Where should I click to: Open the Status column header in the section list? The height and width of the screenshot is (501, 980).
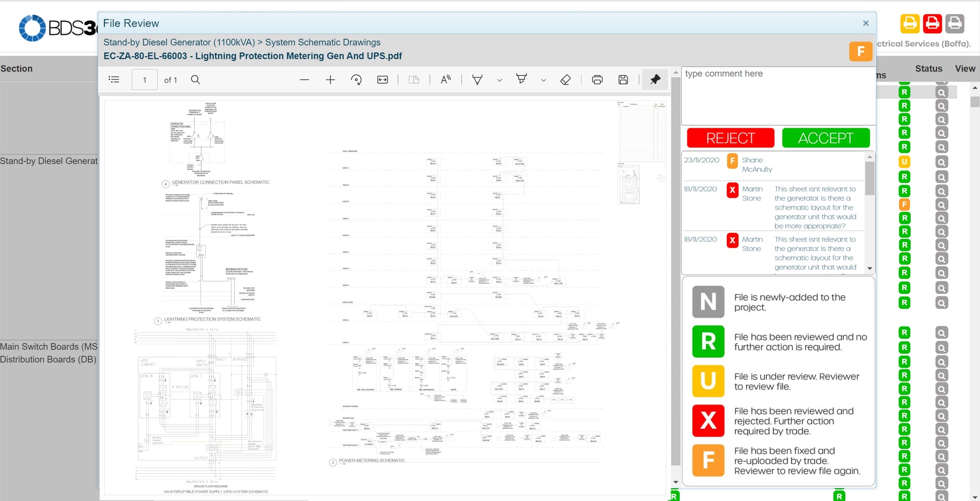pyautogui.click(x=928, y=69)
